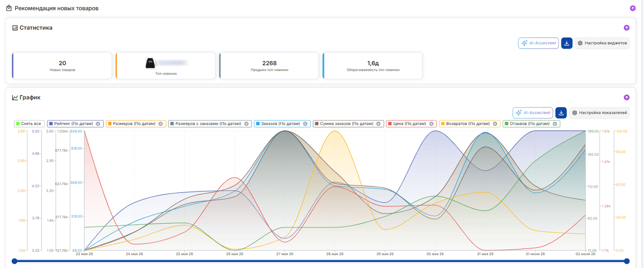Collapse the Рекомендация новых товаров section
This screenshot has width=644, height=268.
coord(633,8)
